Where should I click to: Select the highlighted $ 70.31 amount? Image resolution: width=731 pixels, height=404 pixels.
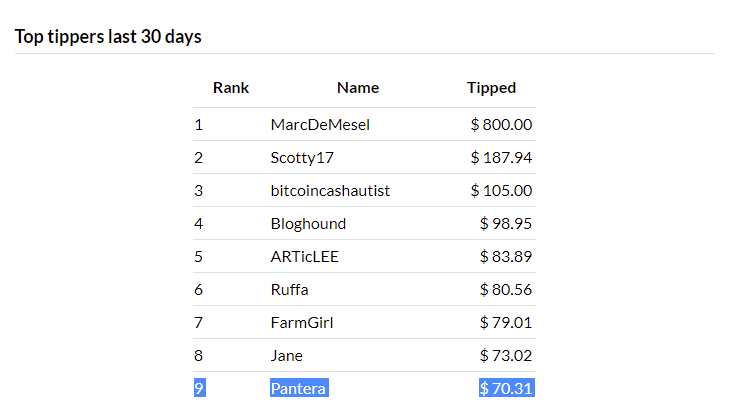pyautogui.click(x=506, y=388)
